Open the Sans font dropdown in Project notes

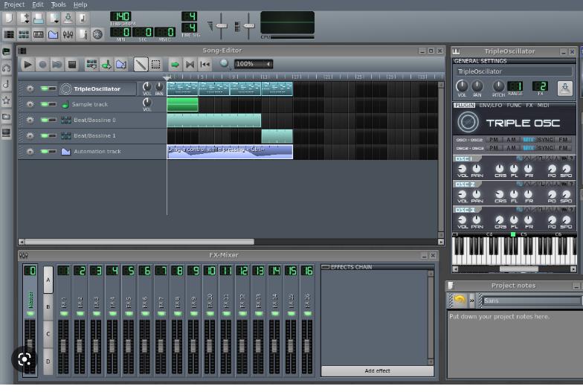[x=531, y=301]
